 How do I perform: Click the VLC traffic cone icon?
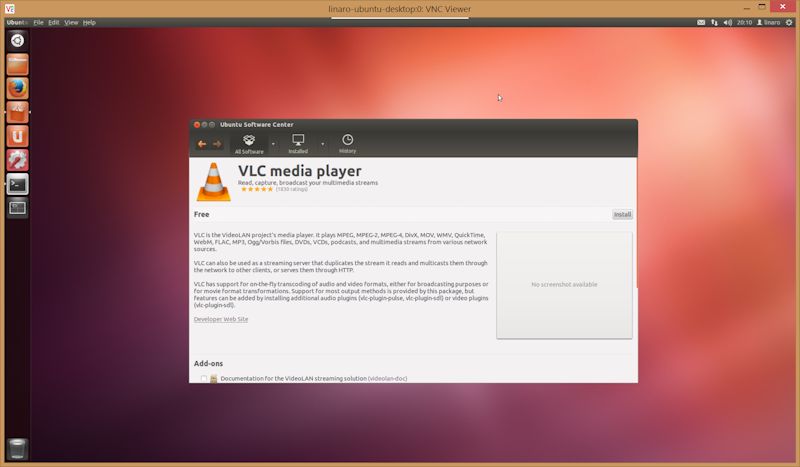click(214, 182)
